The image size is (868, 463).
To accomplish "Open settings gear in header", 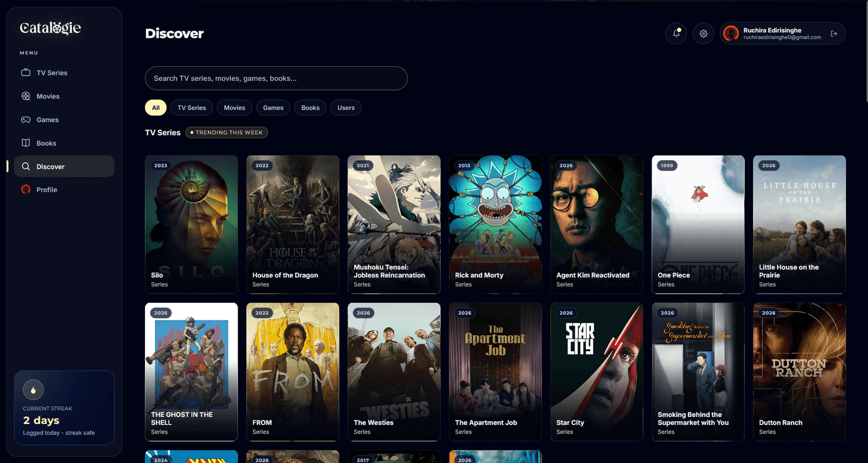I will coord(703,33).
